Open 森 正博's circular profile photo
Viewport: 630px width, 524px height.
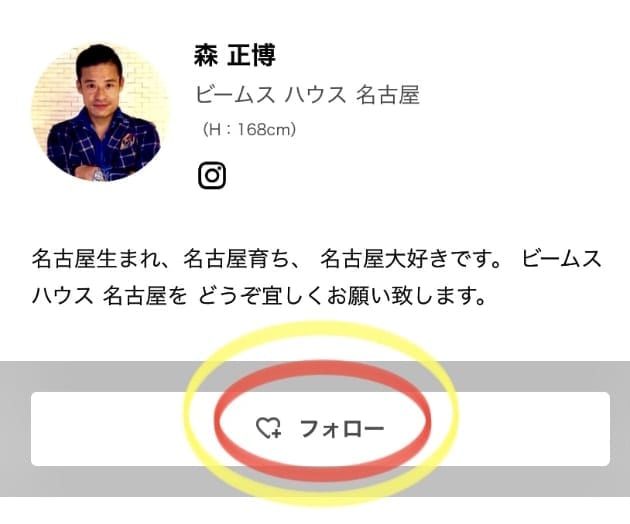coord(101,113)
